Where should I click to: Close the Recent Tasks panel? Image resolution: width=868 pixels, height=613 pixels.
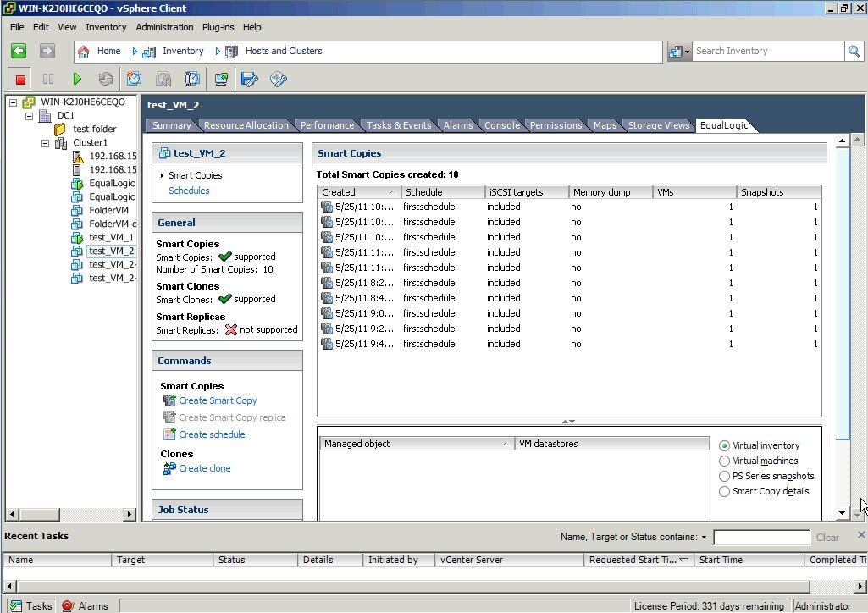861,535
